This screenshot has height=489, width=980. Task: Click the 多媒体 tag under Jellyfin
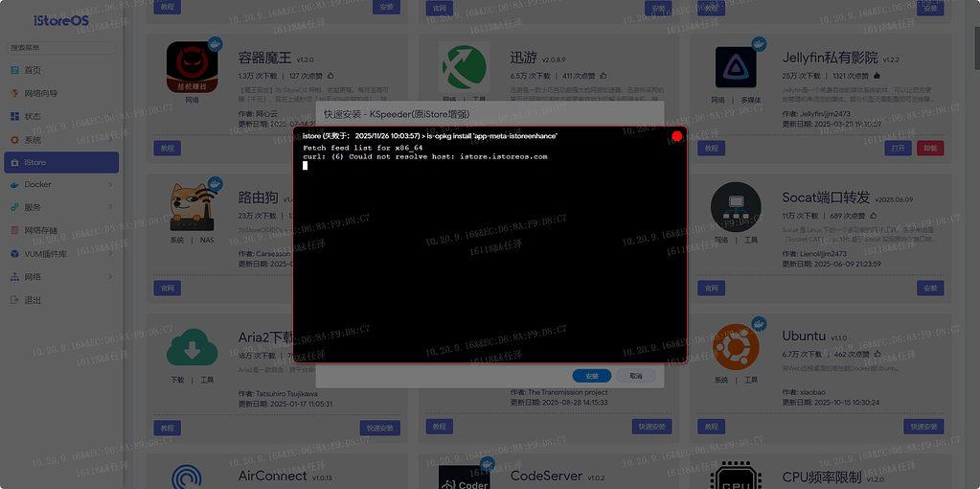click(751, 100)
